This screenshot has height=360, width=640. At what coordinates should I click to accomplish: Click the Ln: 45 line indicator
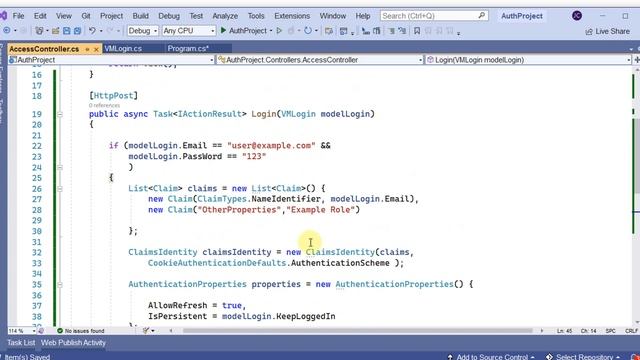coord(564,331)
